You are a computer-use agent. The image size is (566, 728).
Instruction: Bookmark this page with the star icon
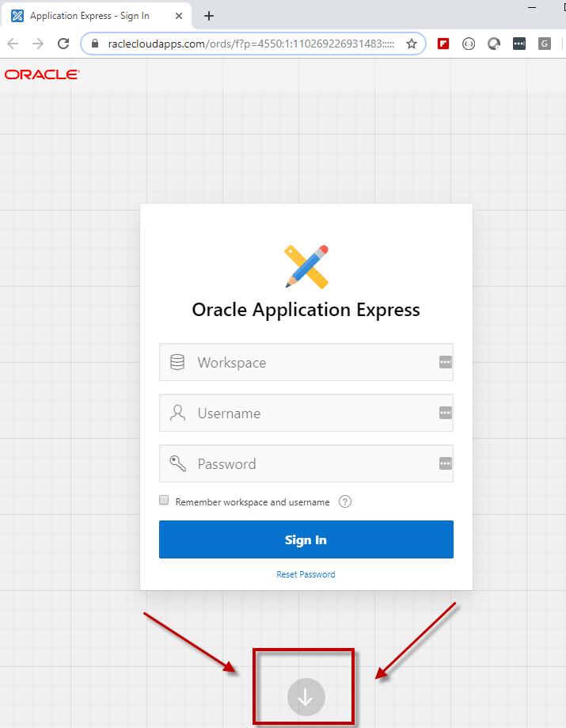(412, 44)
